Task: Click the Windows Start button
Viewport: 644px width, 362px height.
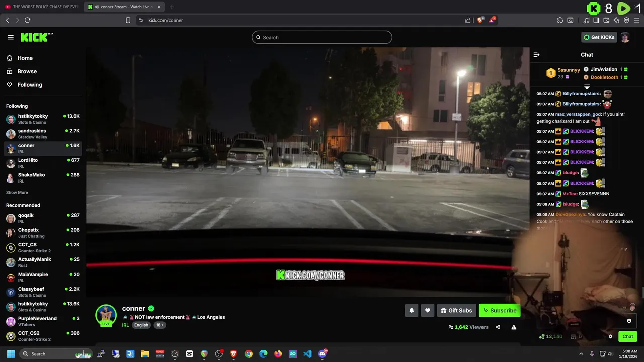Action: [11, 354]
